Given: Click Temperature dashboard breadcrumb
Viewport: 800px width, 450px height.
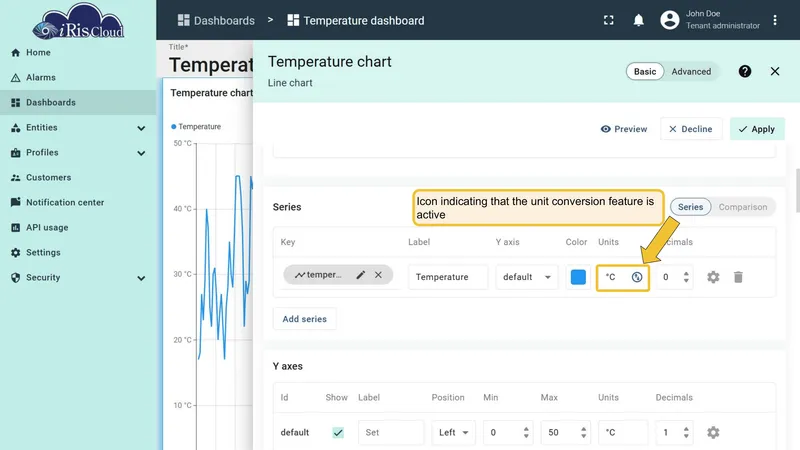Looking at the screenshot, I should click(x=356, y=20).
